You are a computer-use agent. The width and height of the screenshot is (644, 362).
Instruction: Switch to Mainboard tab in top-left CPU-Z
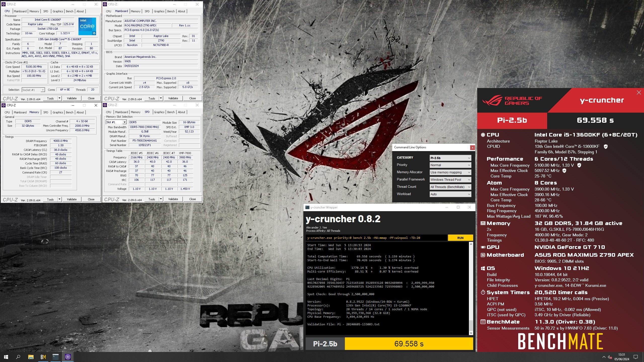[x=20, y=11]
